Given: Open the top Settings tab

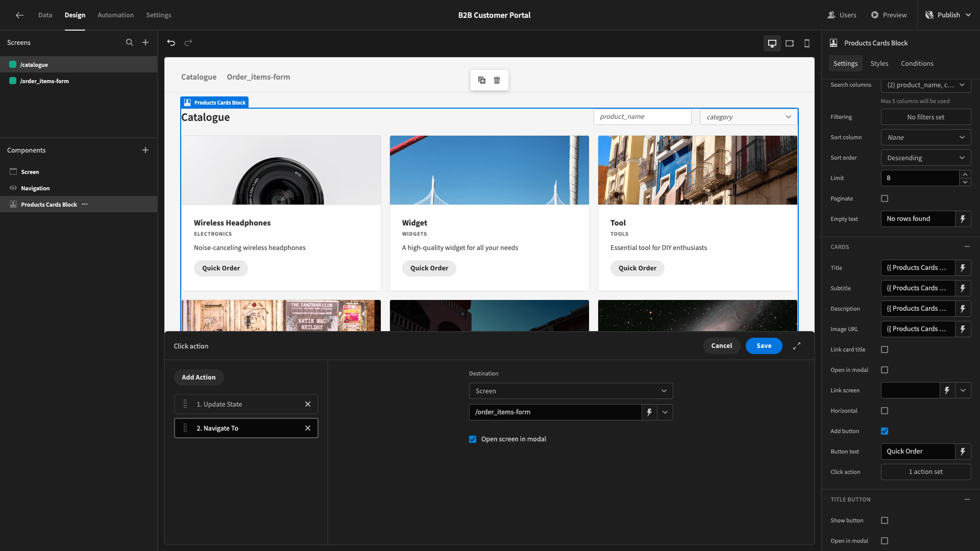Looking at the screenshot, I should tap(159, 15).
